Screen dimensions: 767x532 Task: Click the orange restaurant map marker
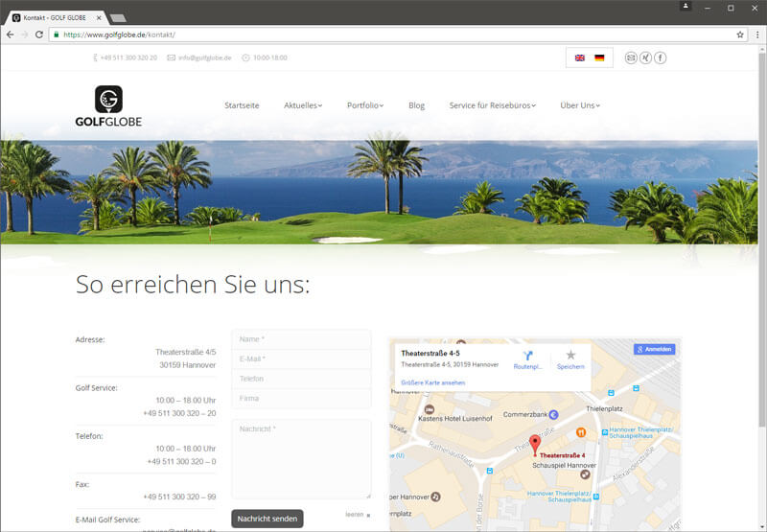[581, 432]
